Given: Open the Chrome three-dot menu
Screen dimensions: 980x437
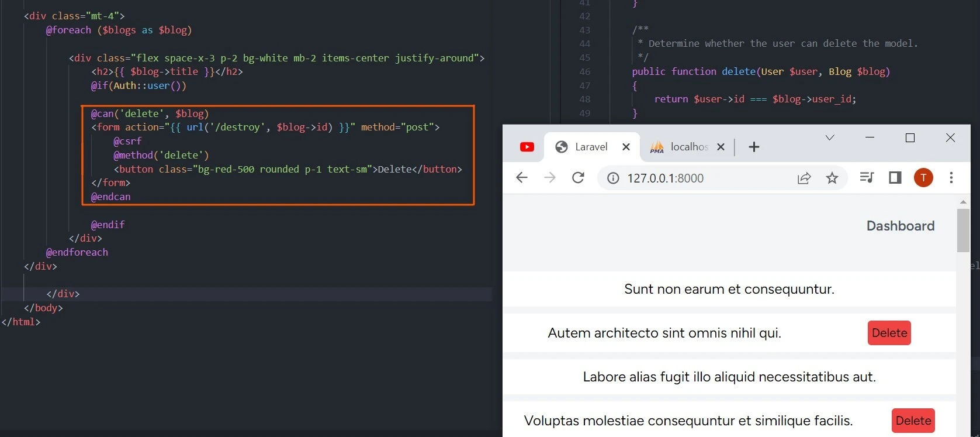Looking at the screenshot, I should pos(951,178).
